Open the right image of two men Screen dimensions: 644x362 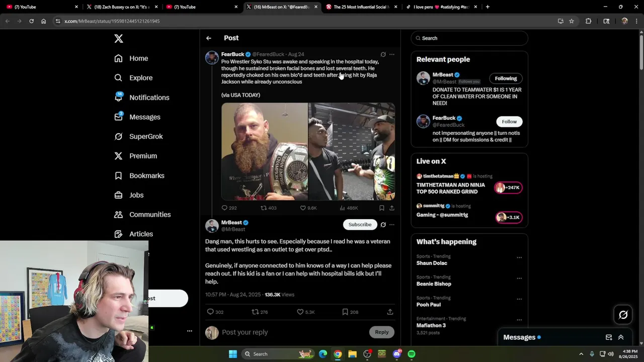point(352,151)
